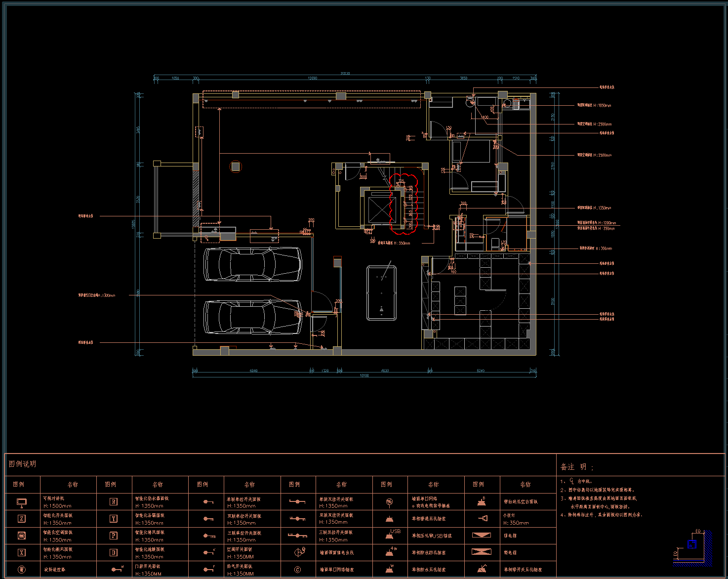Select the boxed Y legend symbol
The width and height of the screenshot is (728, 579).
pyautogui.click(x=114, y=519)
